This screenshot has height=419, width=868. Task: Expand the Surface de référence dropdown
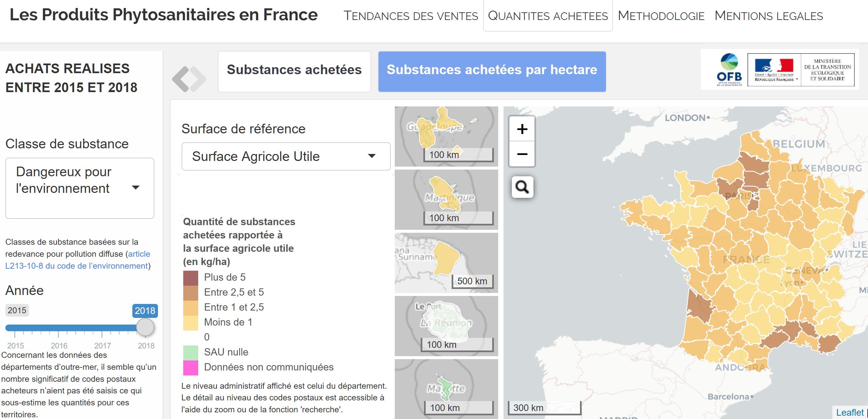286,156
